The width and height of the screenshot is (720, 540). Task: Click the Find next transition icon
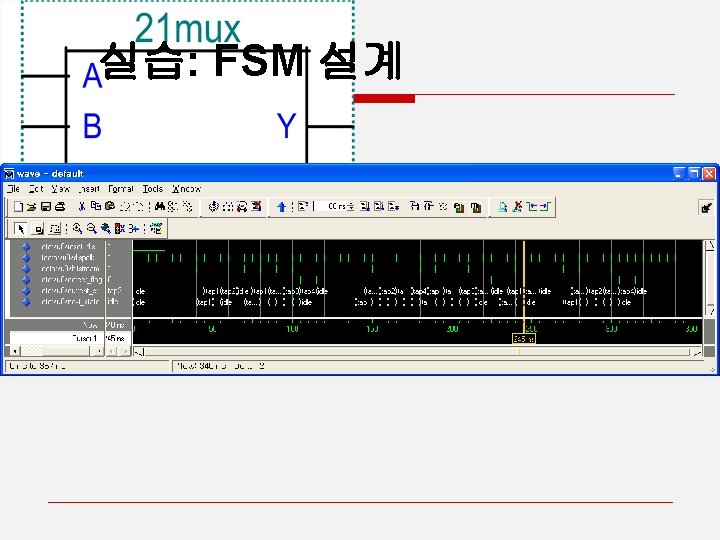545,207
